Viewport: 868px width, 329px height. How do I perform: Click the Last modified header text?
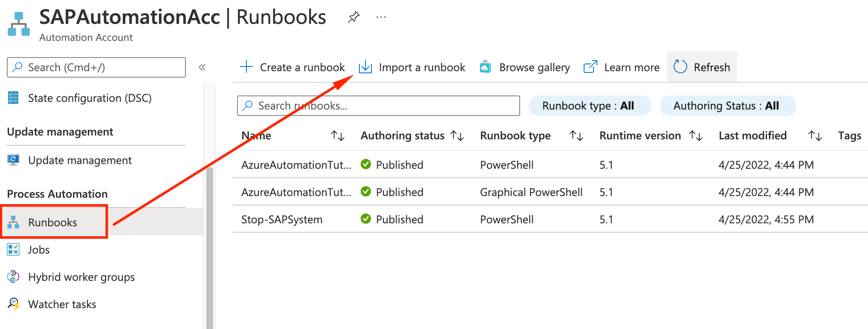(x=752, y=136)
